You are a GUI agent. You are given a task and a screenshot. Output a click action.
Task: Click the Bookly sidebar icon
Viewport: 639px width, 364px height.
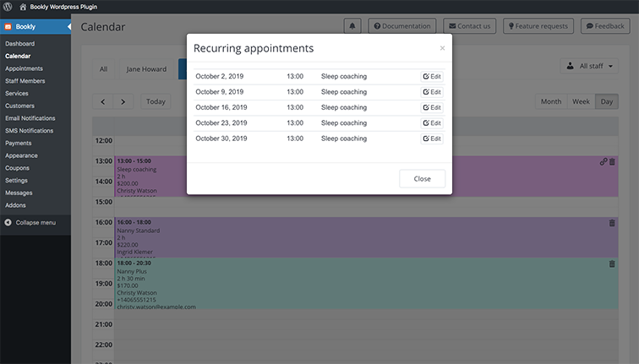coord(8,26)
